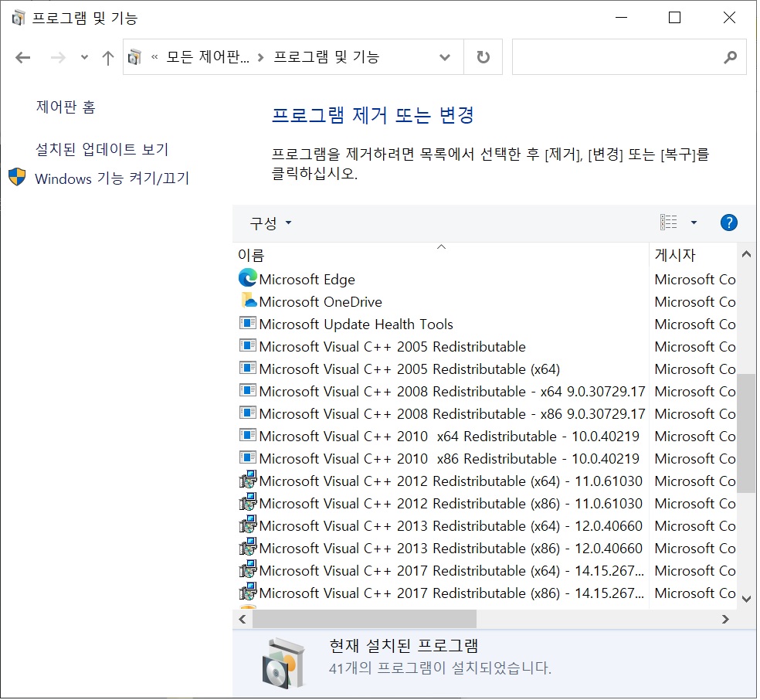Open 제어판 홈 link
This screenshot has height=700, width=760.
66,107
